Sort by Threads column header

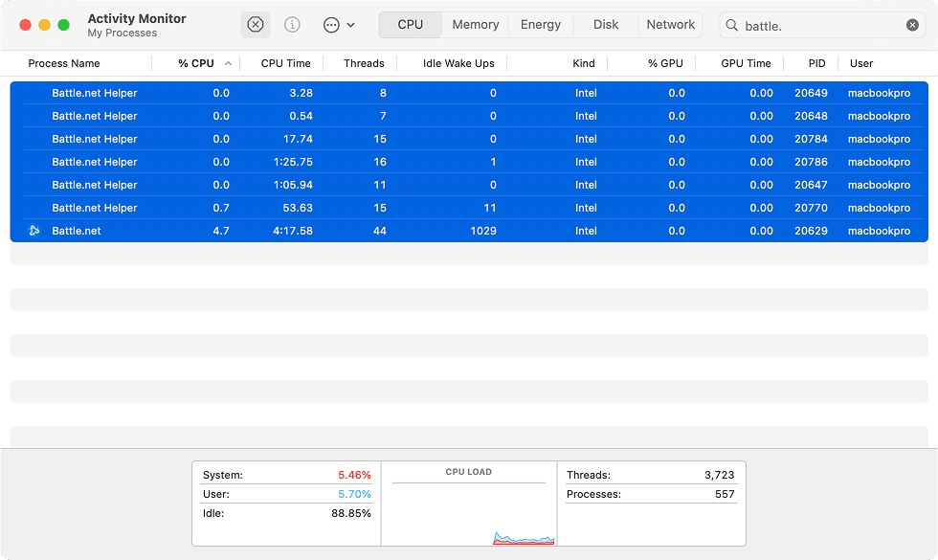pos(364,63)
